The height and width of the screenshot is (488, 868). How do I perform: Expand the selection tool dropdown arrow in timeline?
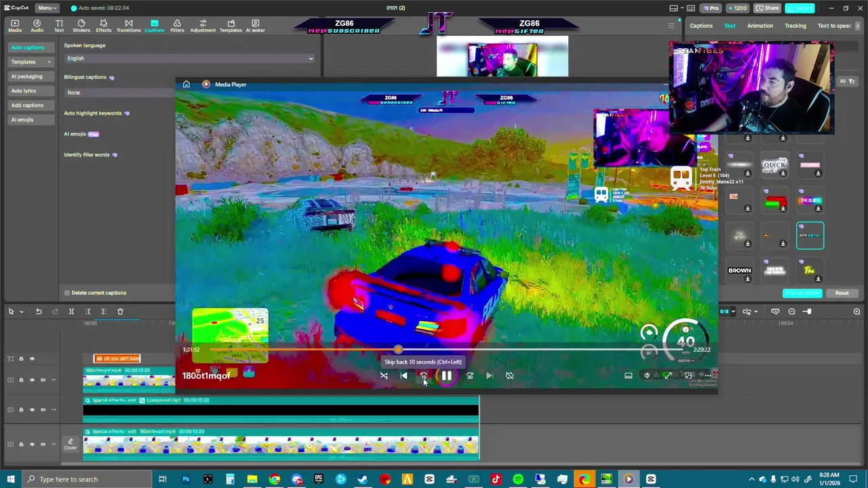pos(21,312)
